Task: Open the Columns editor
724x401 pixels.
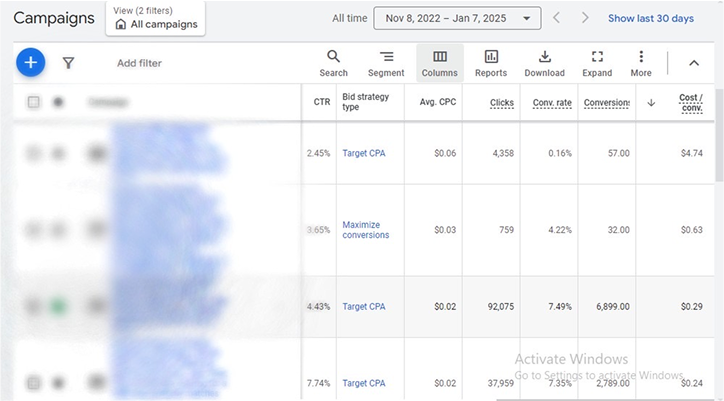Action: (439, 63)
